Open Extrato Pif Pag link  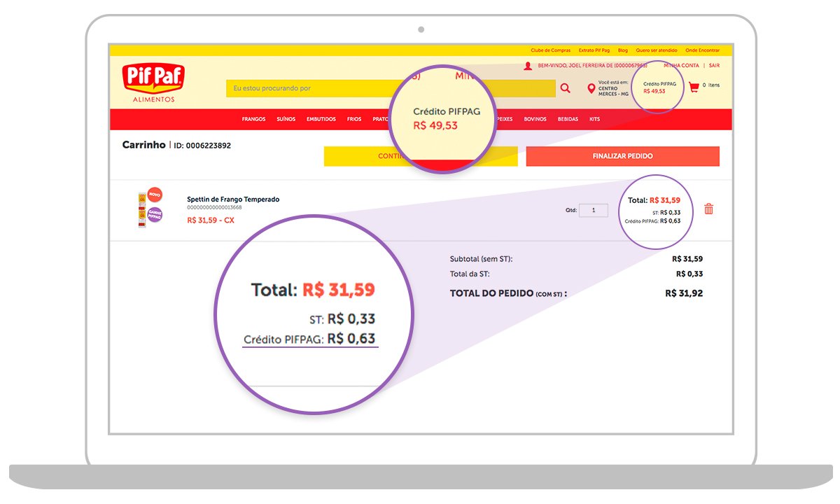tap(594, 50)
